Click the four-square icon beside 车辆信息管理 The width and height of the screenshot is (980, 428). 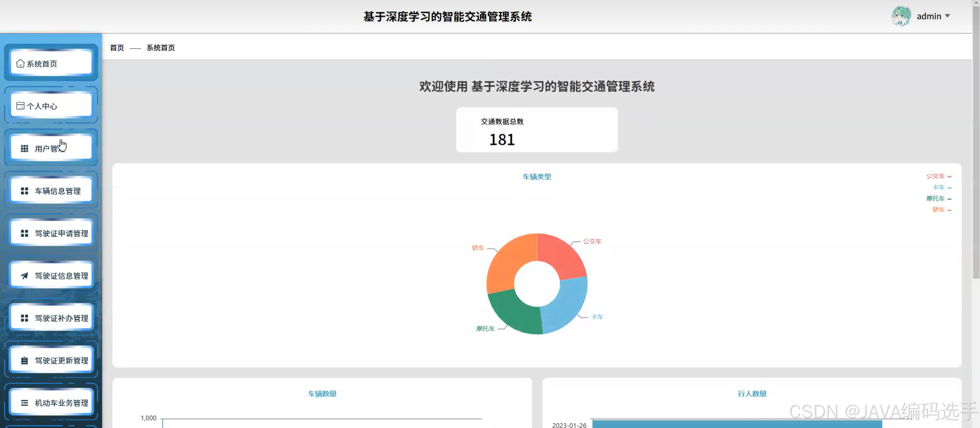pos(24,191)
